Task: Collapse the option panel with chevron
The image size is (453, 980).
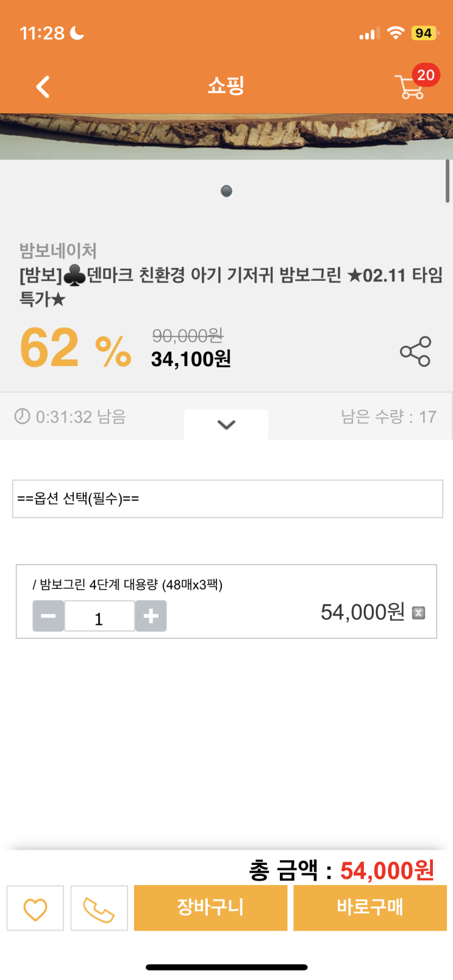Action: tap(226, 425)
